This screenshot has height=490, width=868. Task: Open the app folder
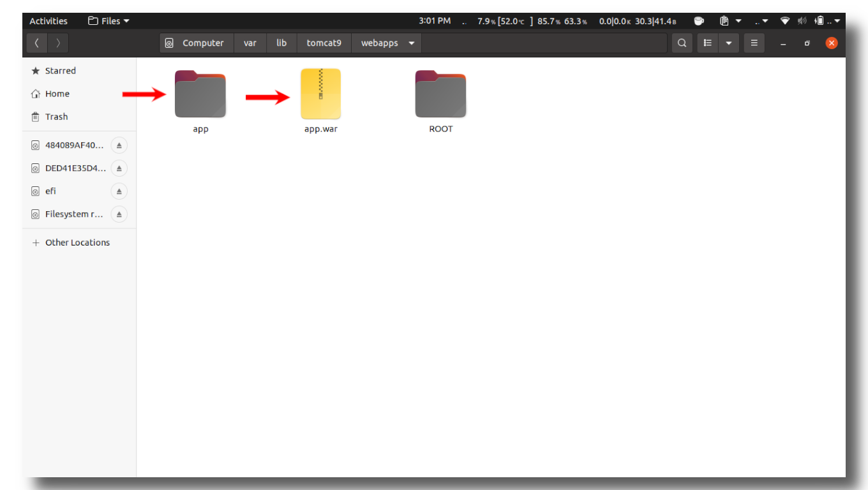coord(200,94)
